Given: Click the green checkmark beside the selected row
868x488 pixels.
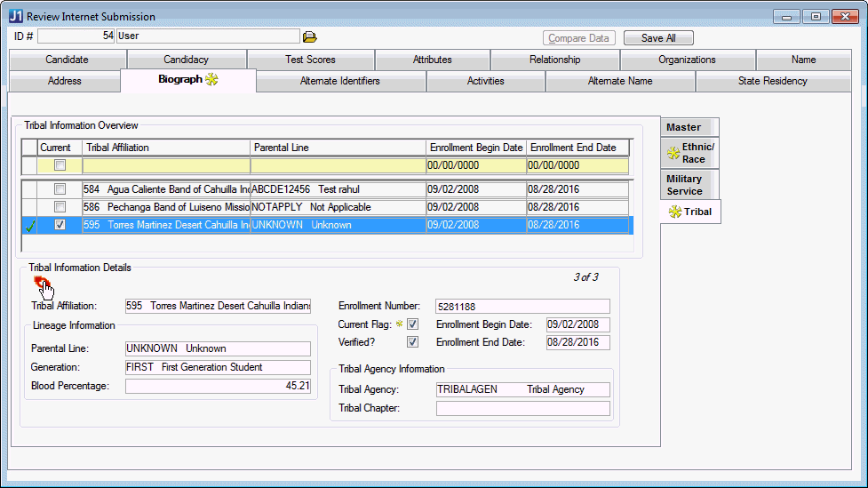Looking at the screenshot, I should (28, 226).
